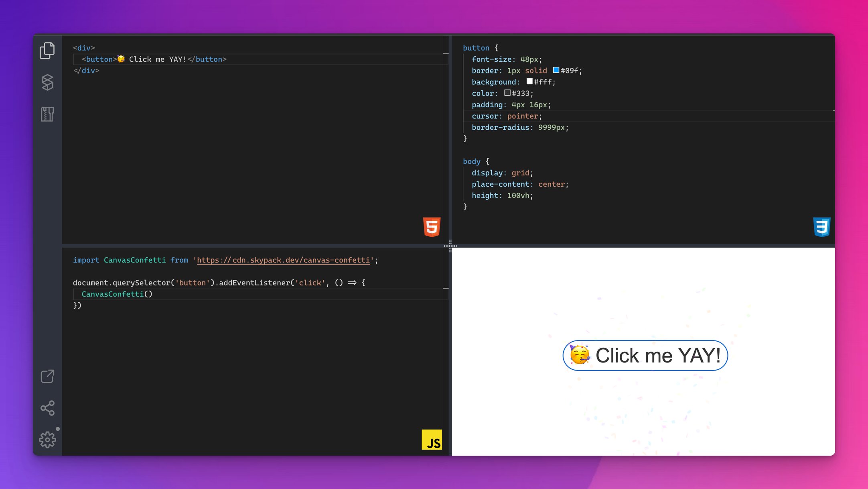
Task: Open settings with the gear icon
Action: (x=47, y=440)
